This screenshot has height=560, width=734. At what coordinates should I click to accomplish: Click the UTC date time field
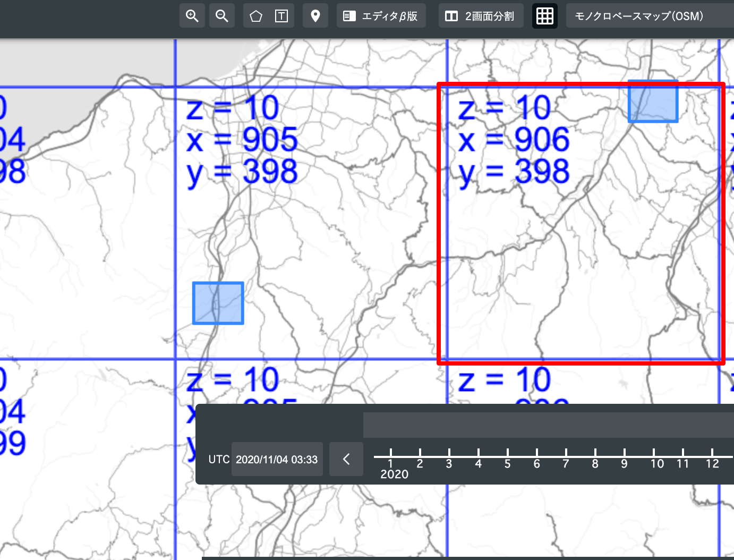click(x=277, y=459)
